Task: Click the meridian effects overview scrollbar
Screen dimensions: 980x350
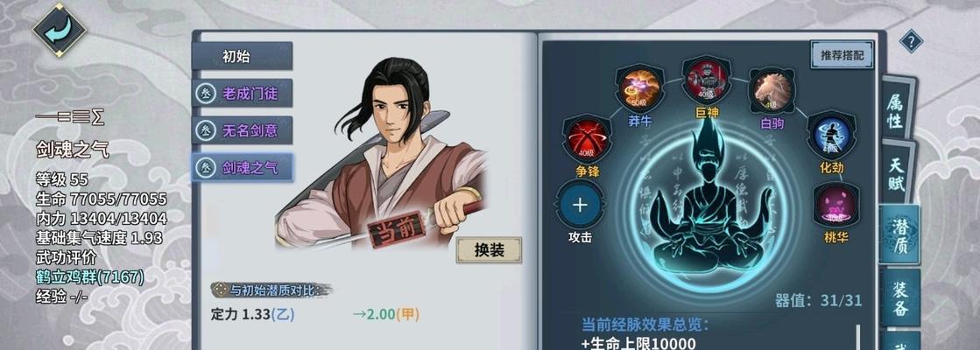Action: point(858,337)
